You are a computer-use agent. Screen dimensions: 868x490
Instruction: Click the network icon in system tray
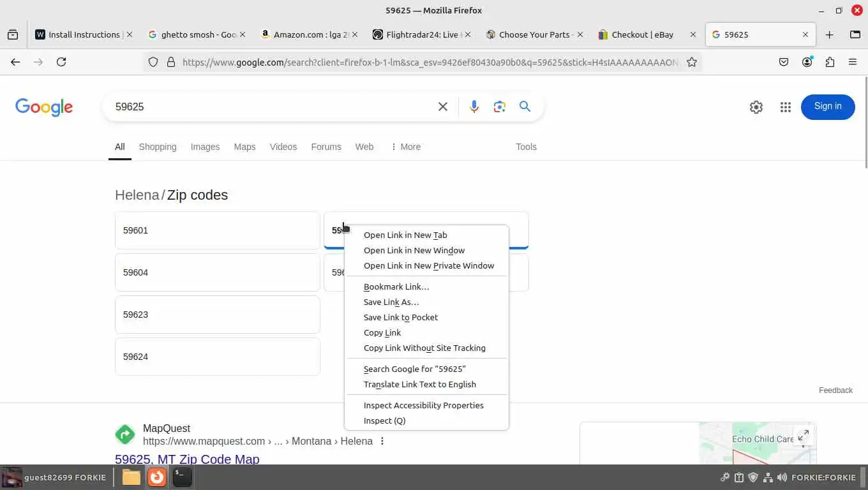pos(768,477)
